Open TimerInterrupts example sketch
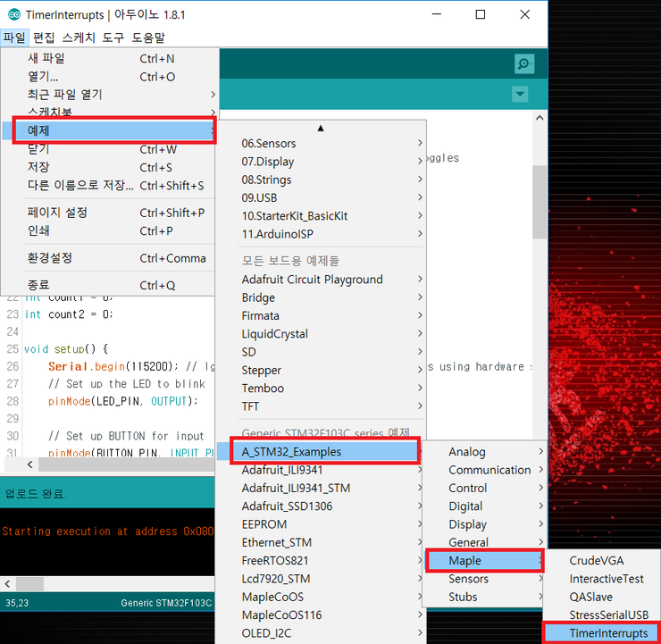 click(602, 633)
